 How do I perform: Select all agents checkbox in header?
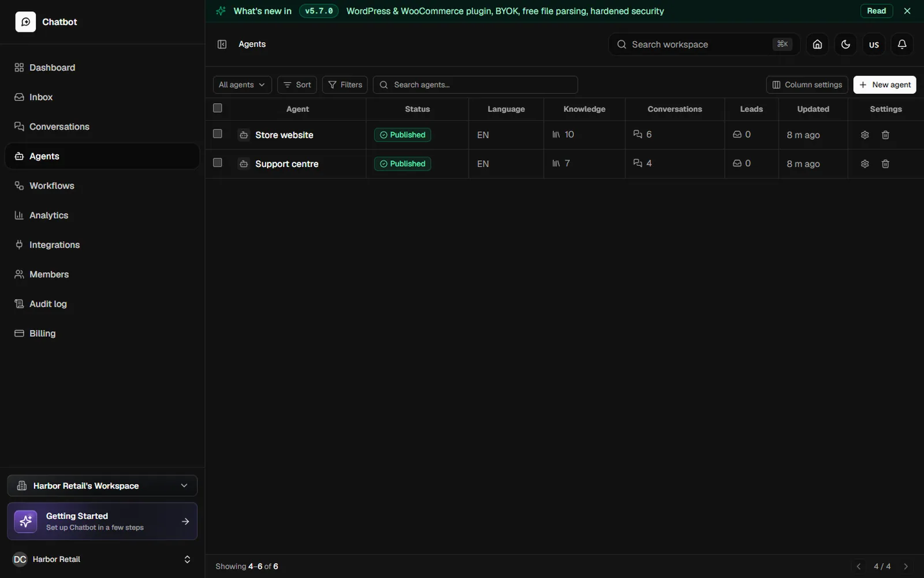tap(218, 108)
